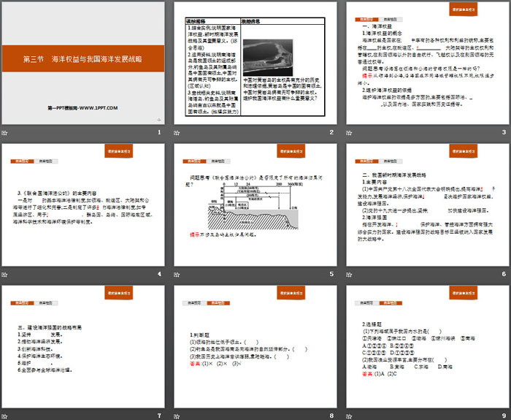Click the animation star icon under slide 9

(349, 416)
